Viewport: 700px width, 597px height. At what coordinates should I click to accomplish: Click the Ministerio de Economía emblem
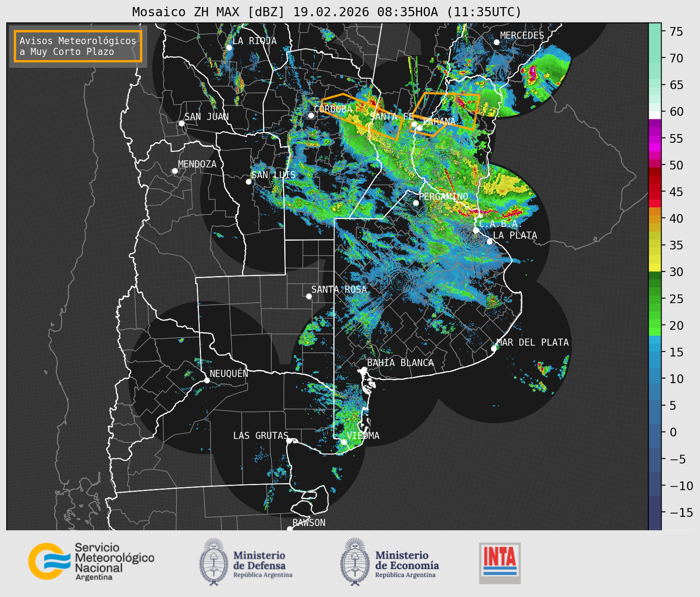[x=355, y=562]
